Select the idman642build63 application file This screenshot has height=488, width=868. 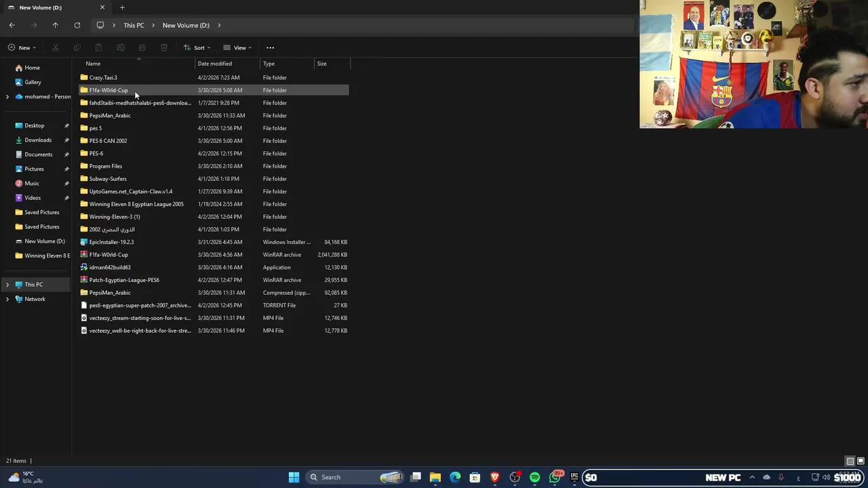[214, 267]
